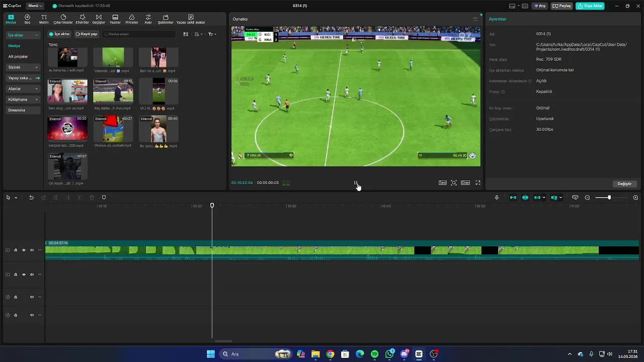Image resolution: width=644 pixels, height=362 pixels.
Task: Select Medya in the left sidebar
Action: pyautogui.click(x=14, y=46)
